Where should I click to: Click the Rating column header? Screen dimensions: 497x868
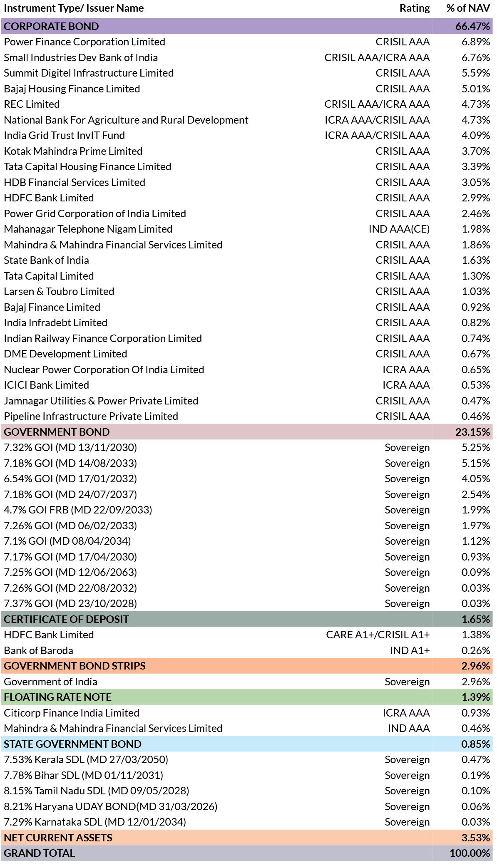(x=414, y=8)
